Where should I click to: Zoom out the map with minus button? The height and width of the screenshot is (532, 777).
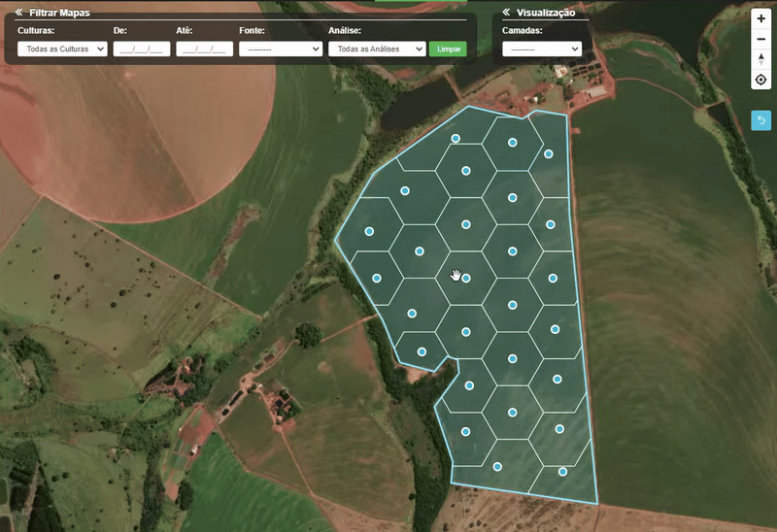761,39
